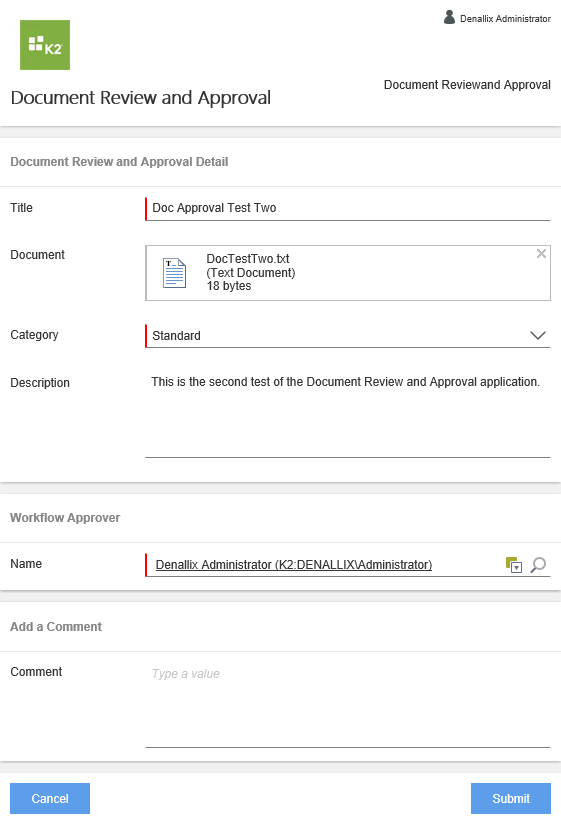561x827 pixels.
Task: Click the Name field label
Action: click(x=26, y=564)
